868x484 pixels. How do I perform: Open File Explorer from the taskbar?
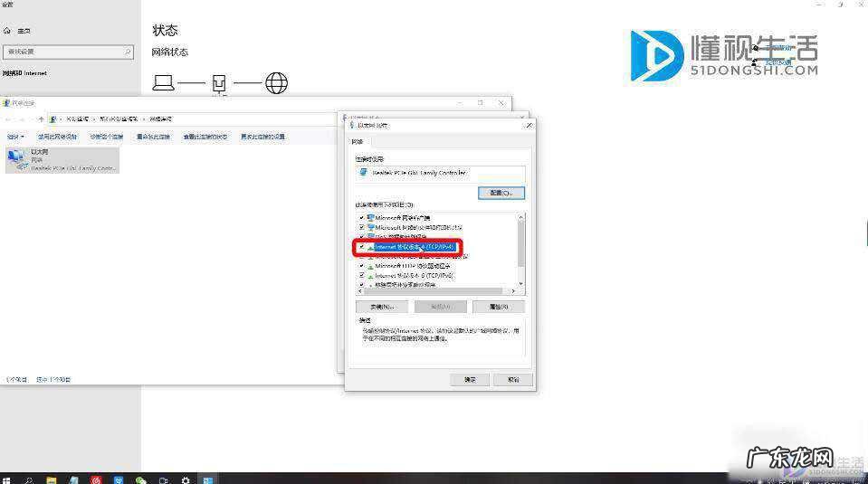[x=51, y=480]
